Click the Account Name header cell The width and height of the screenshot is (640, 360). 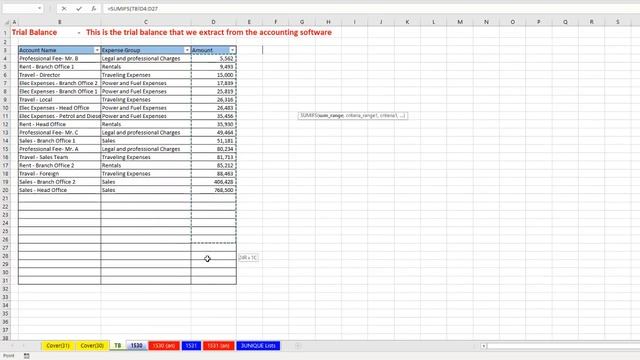click(60, 50)
